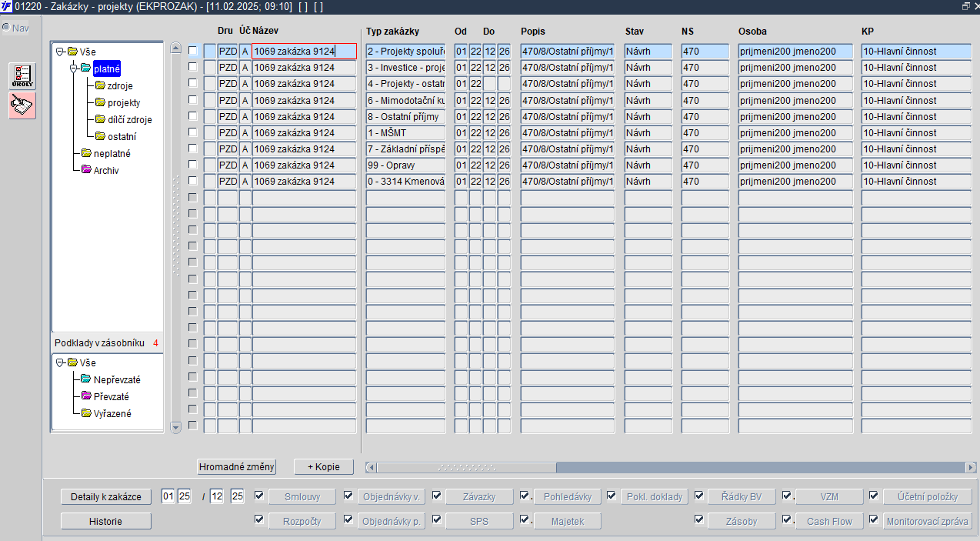Open the ÚKOLY task list icon

22,77
